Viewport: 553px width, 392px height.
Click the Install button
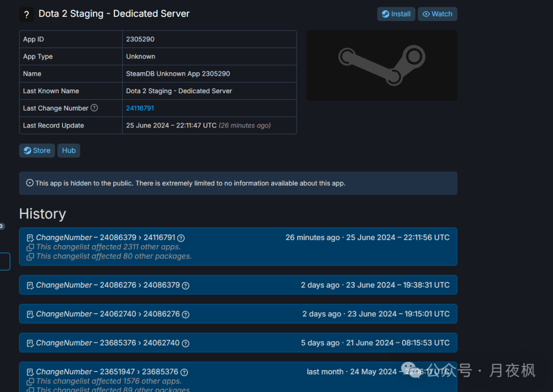coord(396,14)
